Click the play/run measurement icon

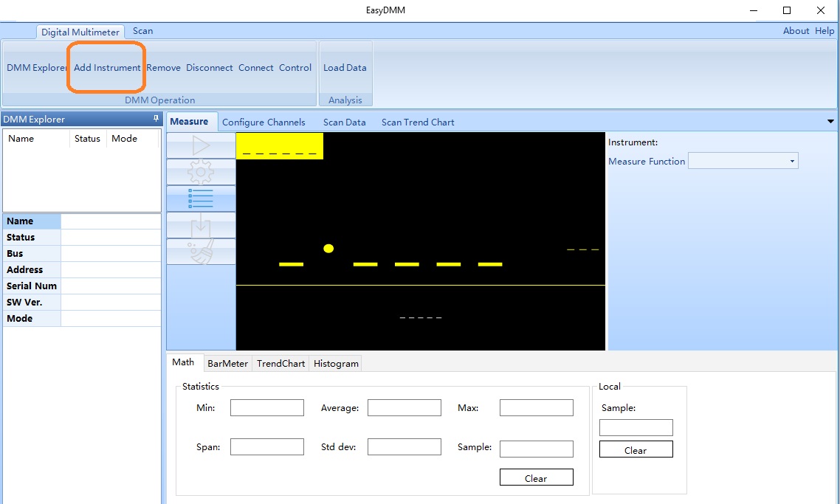[201, 146]
